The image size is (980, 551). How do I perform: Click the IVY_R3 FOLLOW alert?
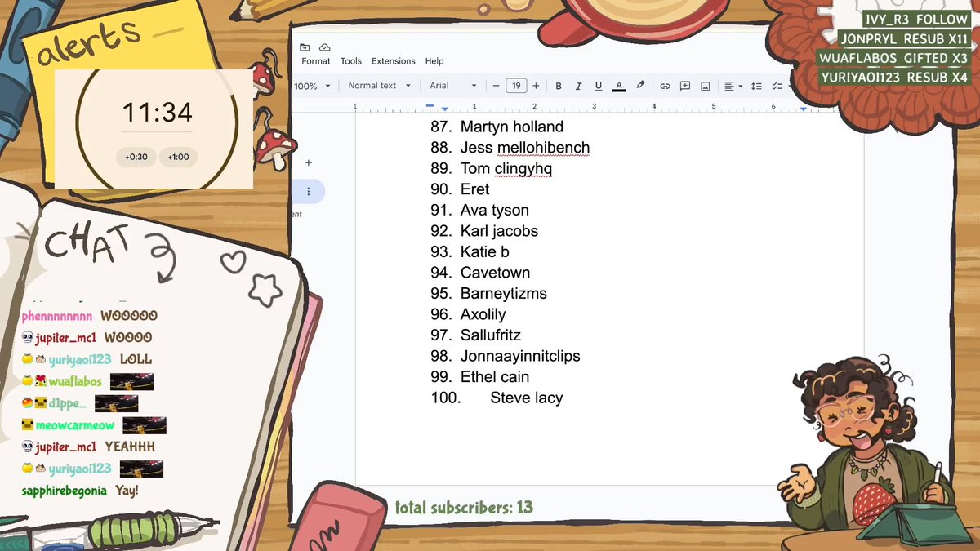click(x=916, y=19)
